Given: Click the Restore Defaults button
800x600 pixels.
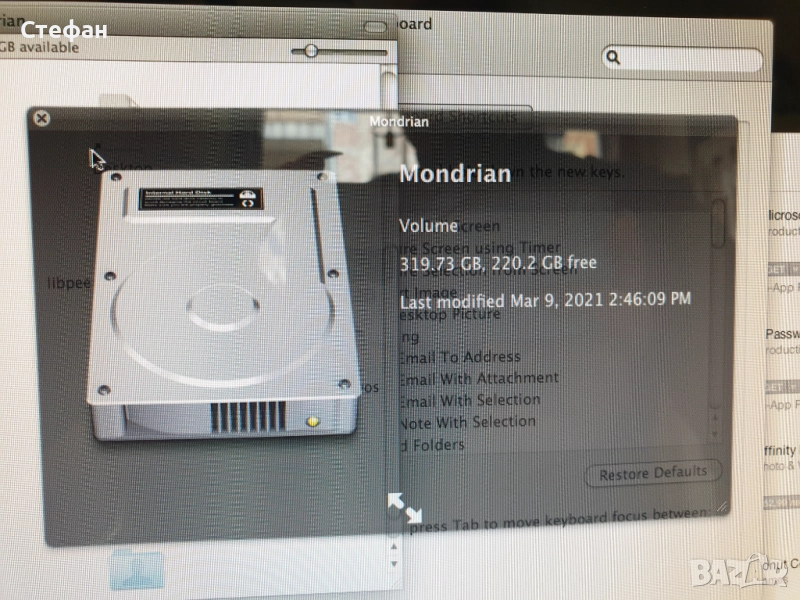Looking at the screenshot, I should pos(652,473).
